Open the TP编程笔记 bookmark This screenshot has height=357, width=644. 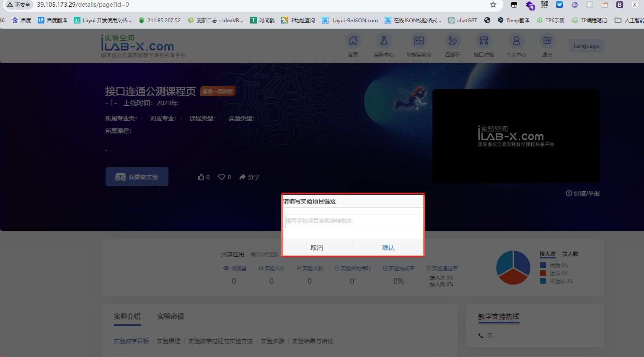[589, 20]
